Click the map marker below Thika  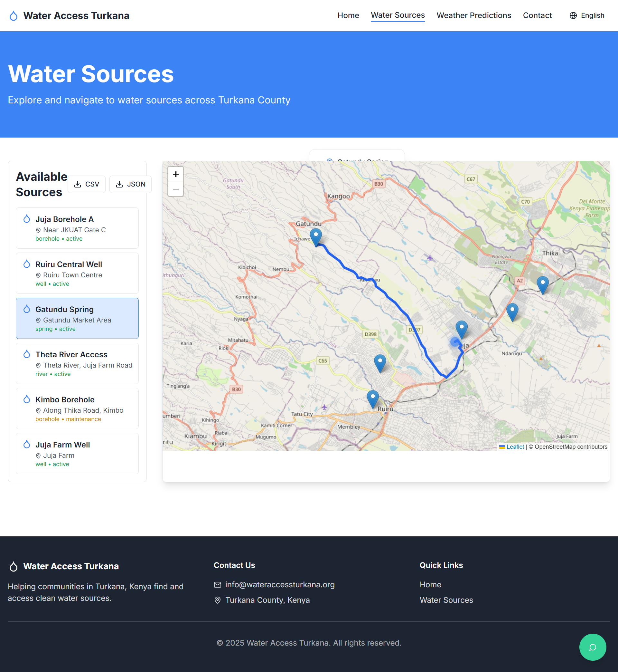point(542,284)
